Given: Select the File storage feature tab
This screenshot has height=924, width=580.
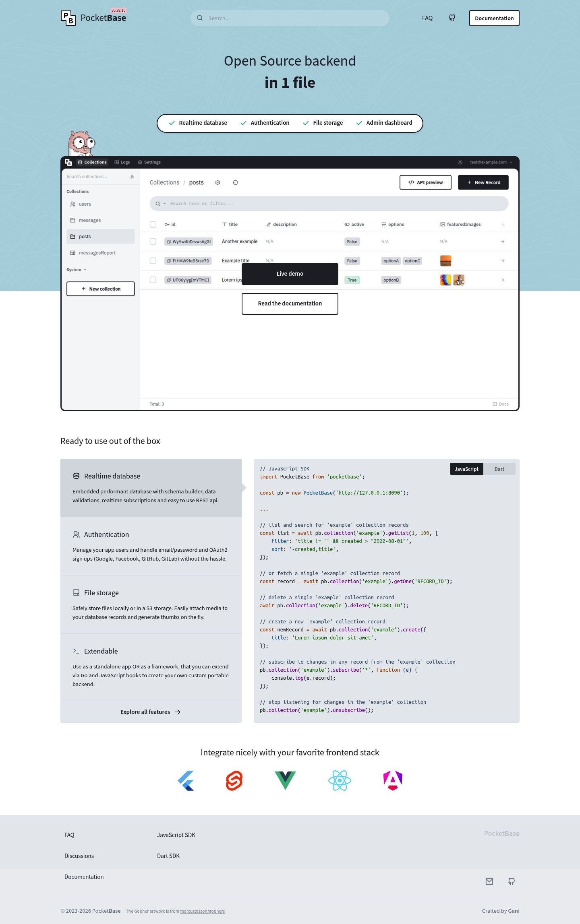Looking at the screenshot, I should 151,604.
